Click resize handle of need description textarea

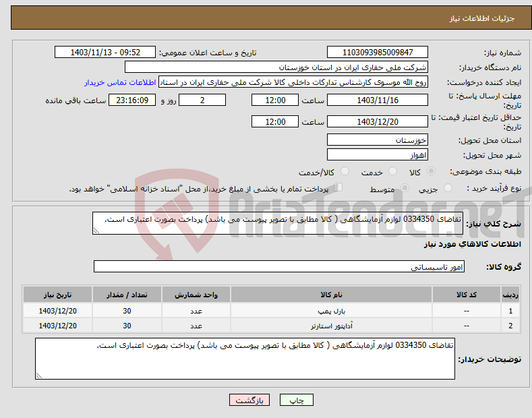[x=96, y=231]
